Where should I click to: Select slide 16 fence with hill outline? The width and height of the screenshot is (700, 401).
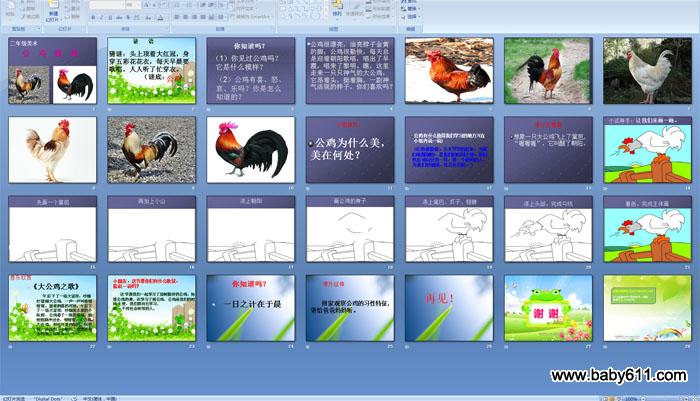(x=151, y=229)
